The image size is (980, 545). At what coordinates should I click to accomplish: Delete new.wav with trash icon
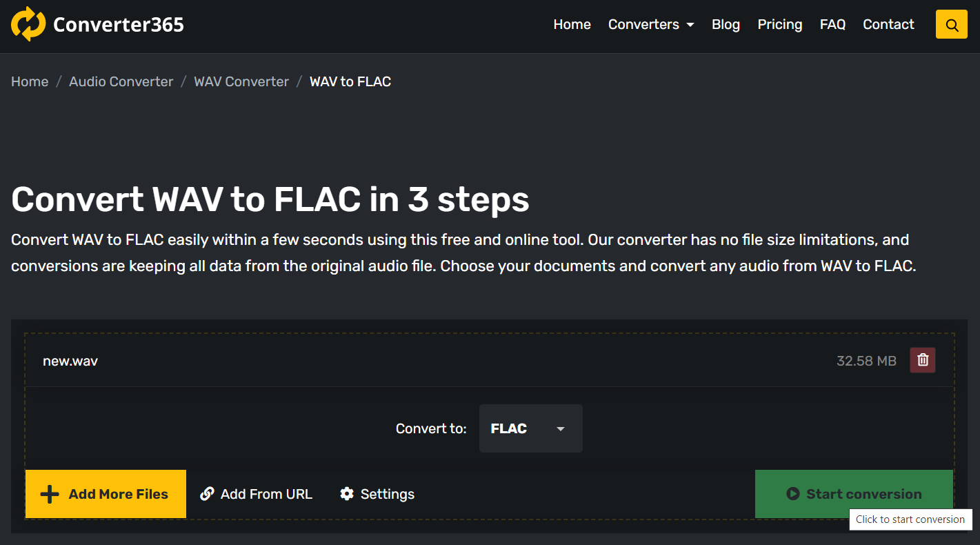click(x=923, y=360)
